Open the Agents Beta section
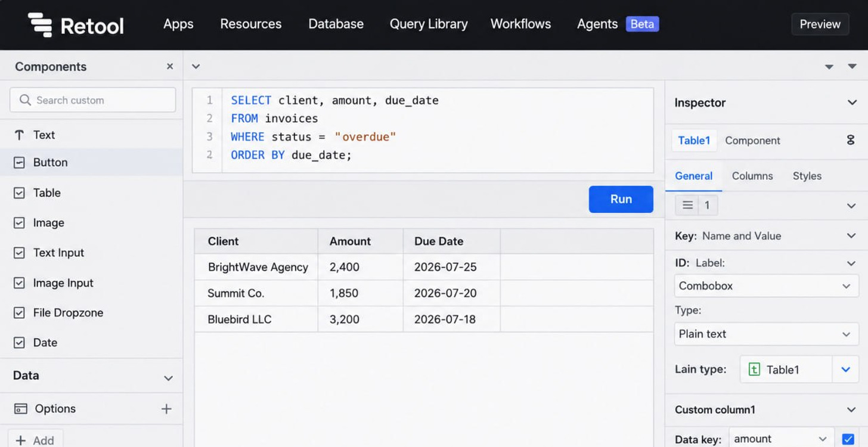 (x=618, y=24)
